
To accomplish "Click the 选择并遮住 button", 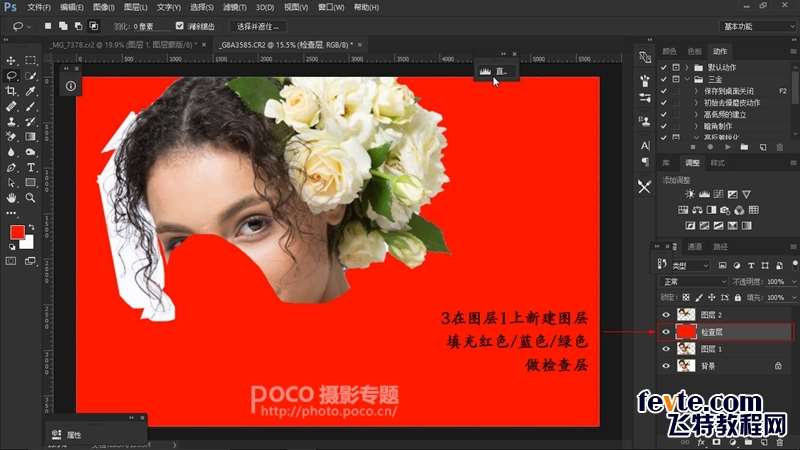I will pyautogui.click(x=258, y=26).
